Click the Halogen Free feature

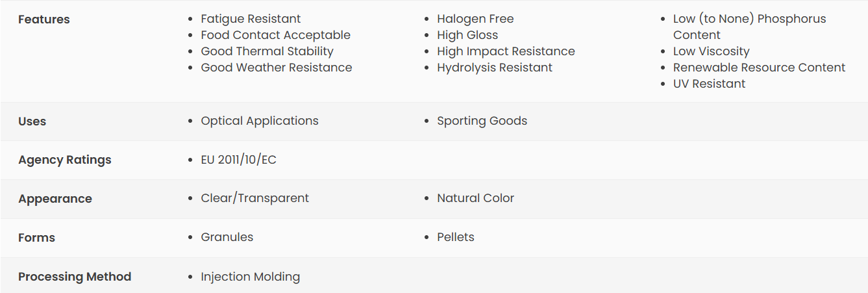click(475, 19)
